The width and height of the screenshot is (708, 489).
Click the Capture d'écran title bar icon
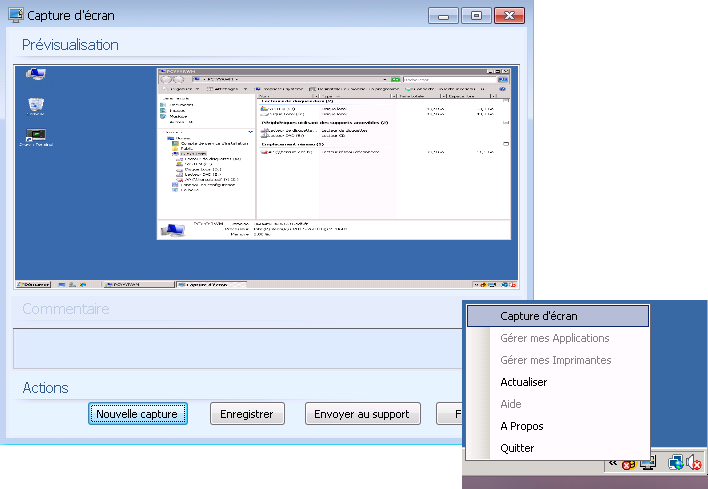point(16,15)
